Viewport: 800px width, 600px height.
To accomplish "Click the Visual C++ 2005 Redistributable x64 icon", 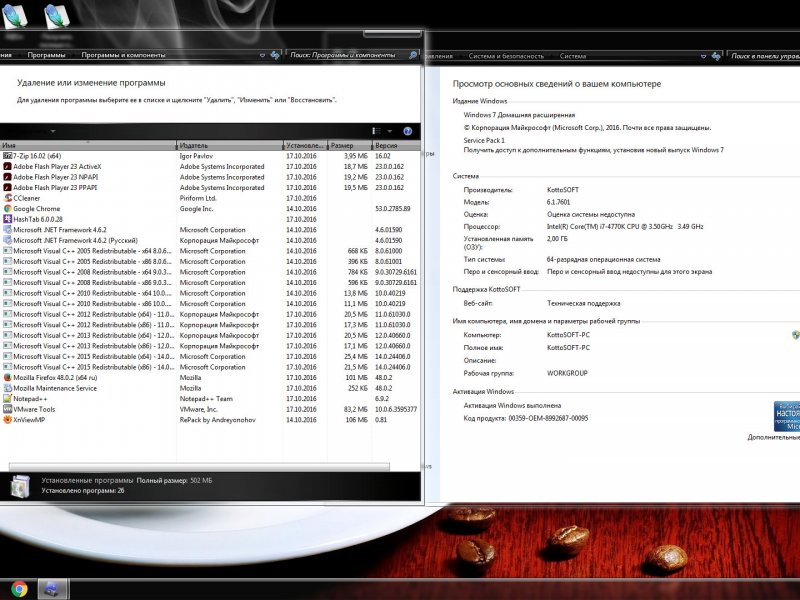I will (x=8, y=251).
